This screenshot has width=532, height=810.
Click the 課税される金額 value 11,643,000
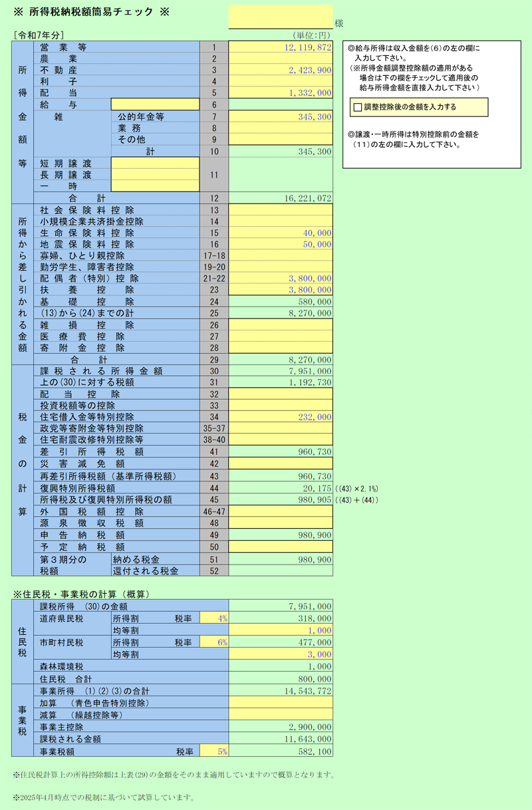281,739
